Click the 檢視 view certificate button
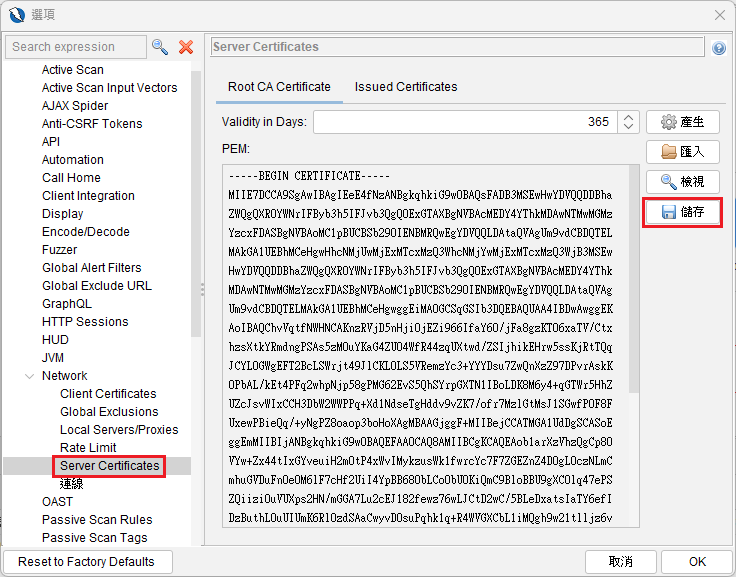The image size is (736, 577). click(x=682, y=182)
